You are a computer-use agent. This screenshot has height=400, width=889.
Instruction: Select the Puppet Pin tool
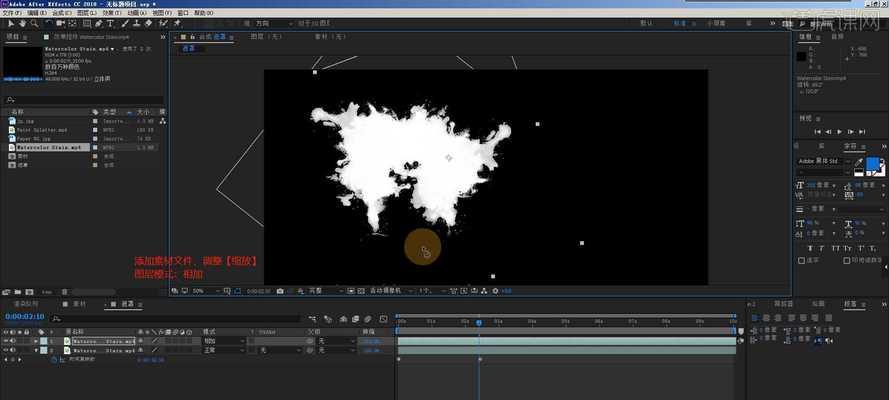tap(177, 23)
